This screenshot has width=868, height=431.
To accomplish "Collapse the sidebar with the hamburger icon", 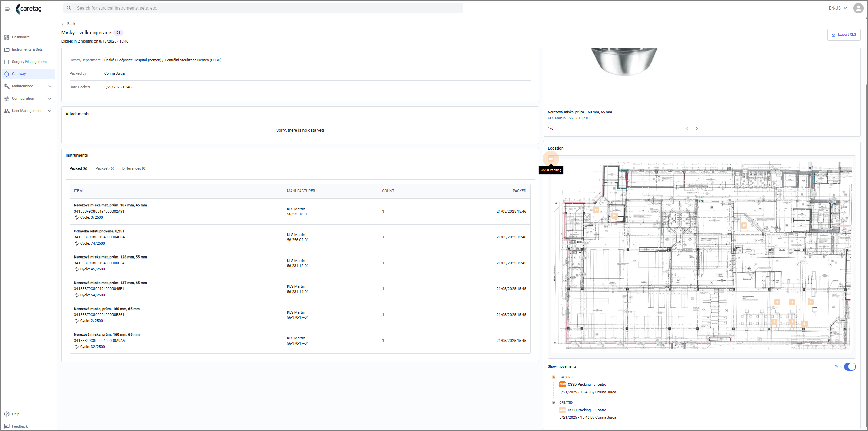I will click(7, 9).
